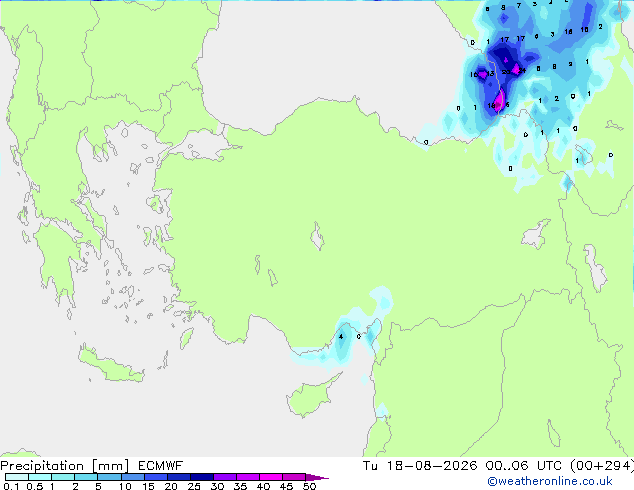Click the 40–45 mm bright magenta legend swatch
Screen dimensions: 634x490
(x=271, y=477)
